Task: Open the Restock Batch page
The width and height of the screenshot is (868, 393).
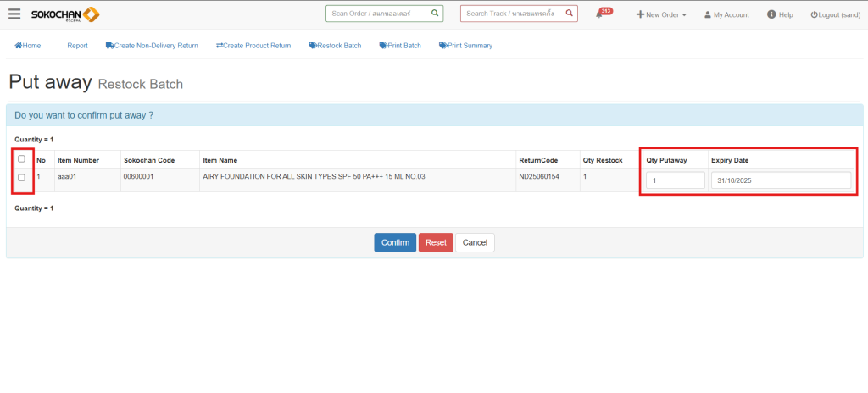Action: 335,46
